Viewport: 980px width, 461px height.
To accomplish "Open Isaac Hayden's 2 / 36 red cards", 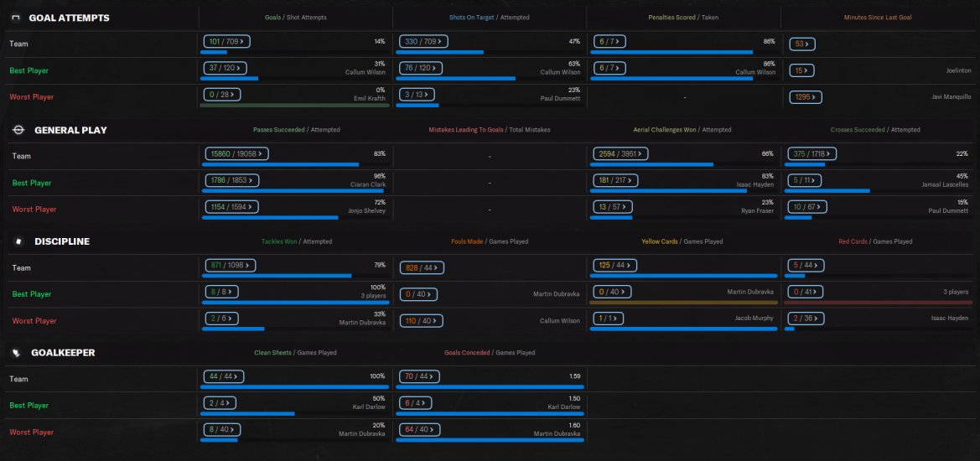I will pos(806,318).
